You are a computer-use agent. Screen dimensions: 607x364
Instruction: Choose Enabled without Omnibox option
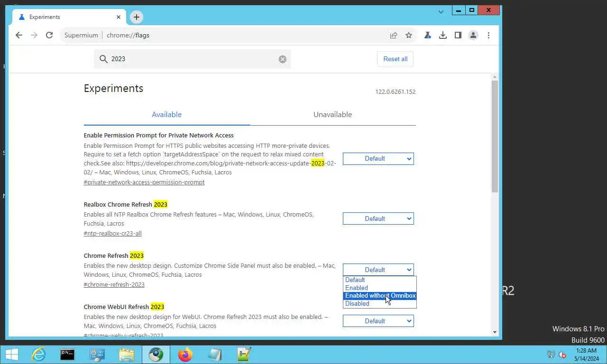[x=380, y=296]
